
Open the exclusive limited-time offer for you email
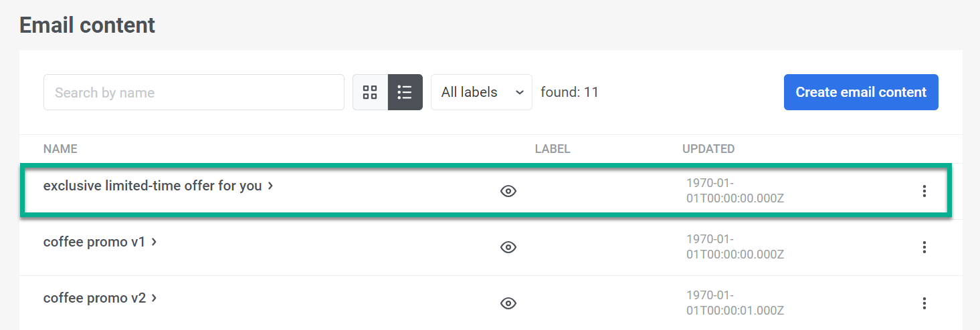[x=152, y=186]
